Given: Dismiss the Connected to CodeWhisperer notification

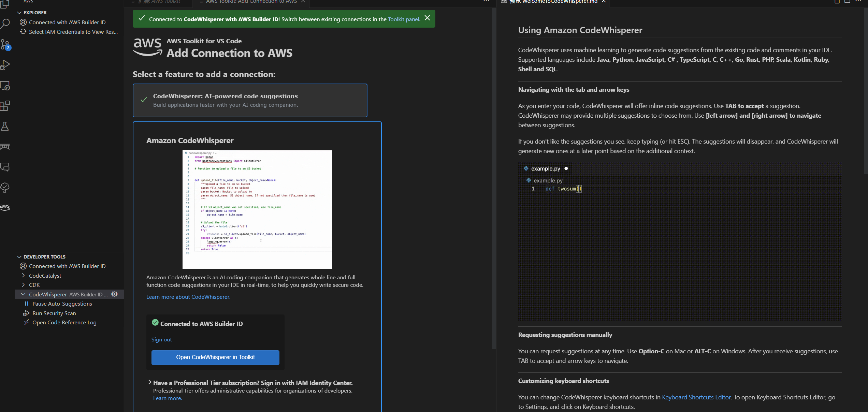Looking at the screenshot, I should click(x=427, y=18).
